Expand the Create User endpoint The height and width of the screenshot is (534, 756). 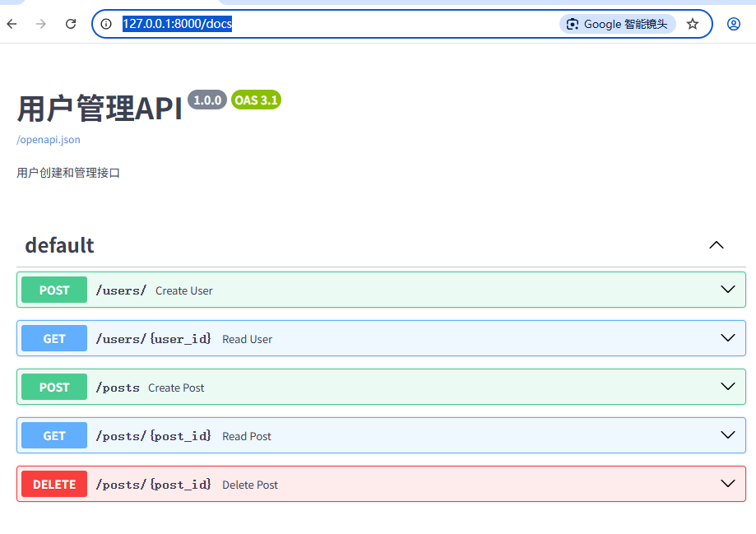727,289
